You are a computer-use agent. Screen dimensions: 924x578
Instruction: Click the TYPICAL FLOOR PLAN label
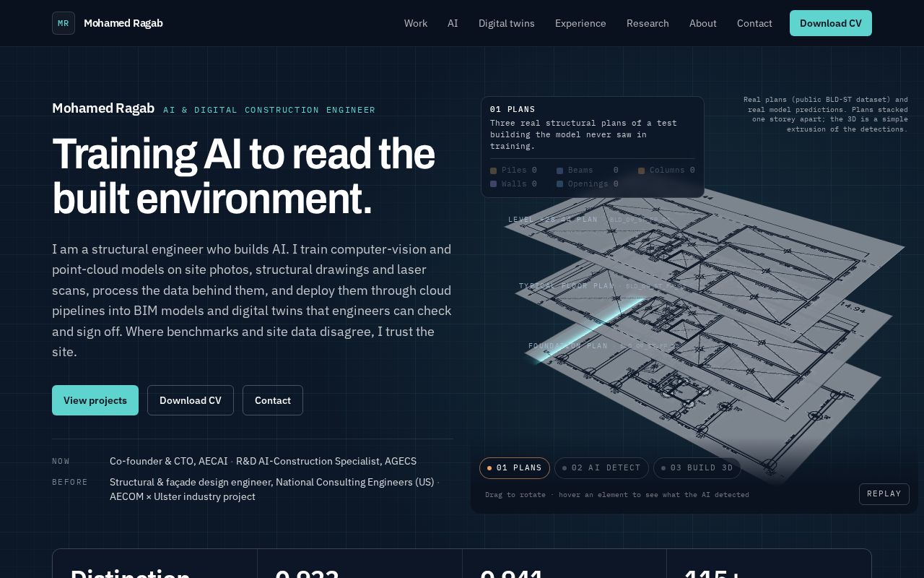coord(567,286)
